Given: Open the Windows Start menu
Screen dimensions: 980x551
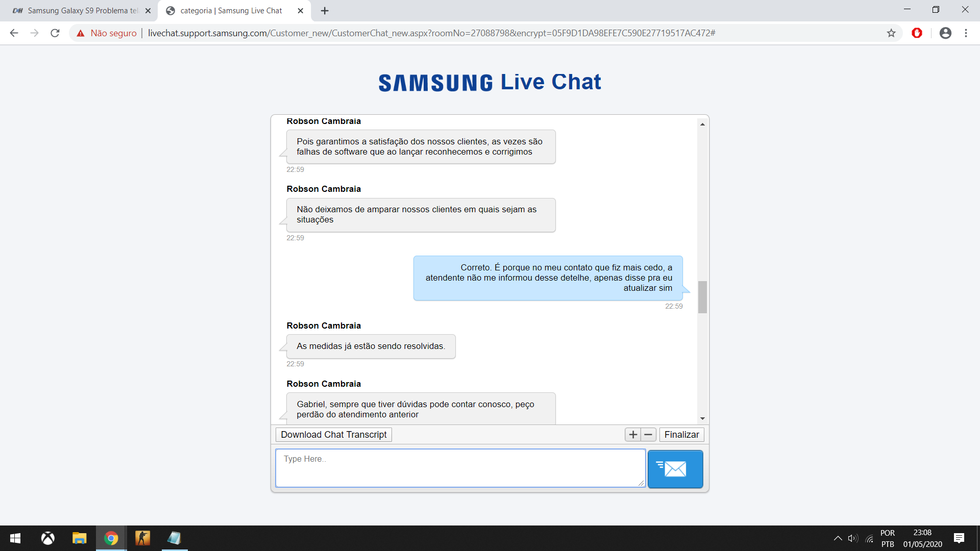Looking at the screenshot, I should (x=15, y=538).
